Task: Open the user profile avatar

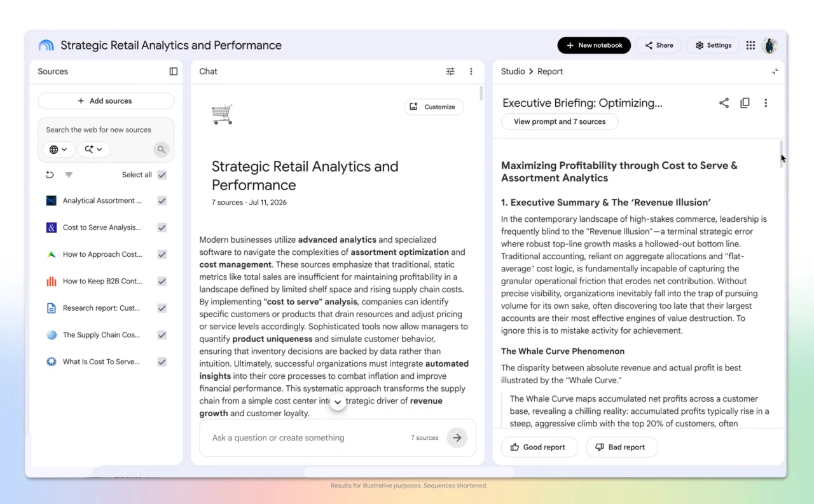Action: [x=769, y=45]
